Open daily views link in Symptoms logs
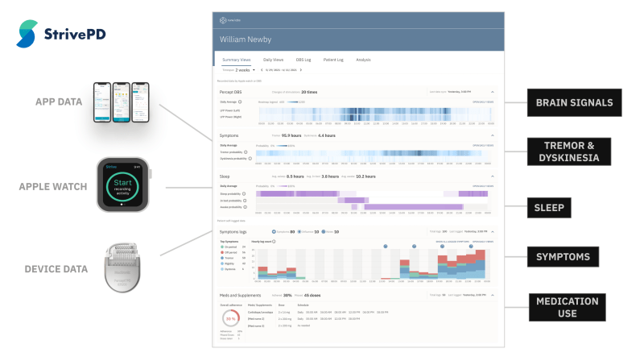 [483, 242]
